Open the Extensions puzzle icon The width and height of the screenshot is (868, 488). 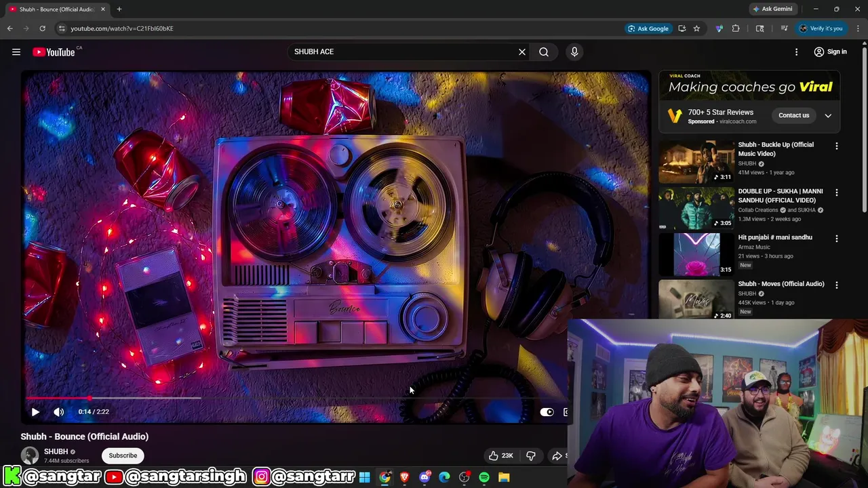click(x=736, y=28)
